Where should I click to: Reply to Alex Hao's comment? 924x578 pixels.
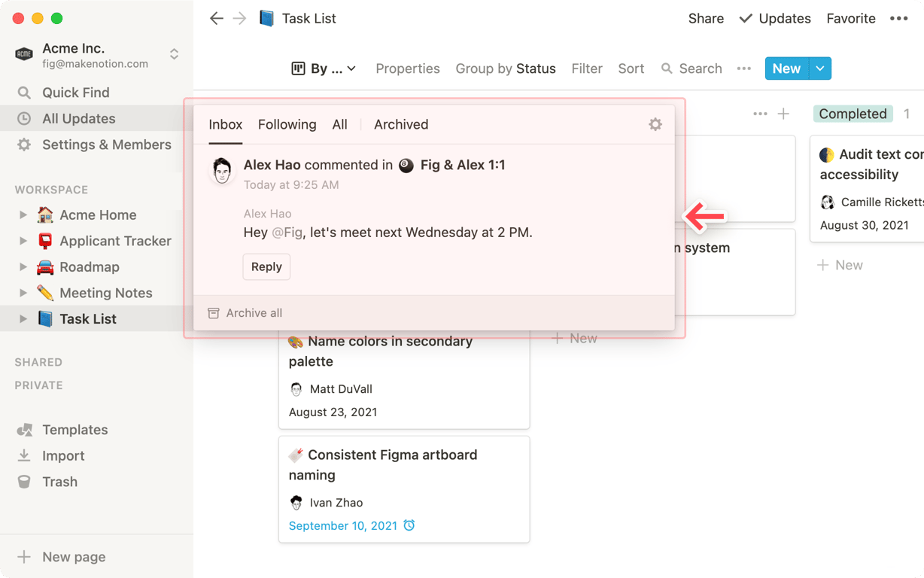[266, 266]
